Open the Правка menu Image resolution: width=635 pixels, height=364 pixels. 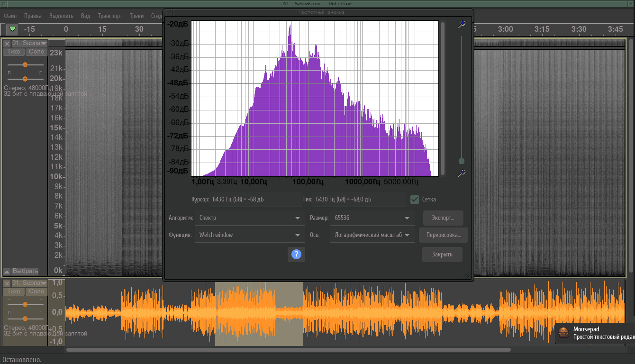pyautogui.click(x=33, y=16)
